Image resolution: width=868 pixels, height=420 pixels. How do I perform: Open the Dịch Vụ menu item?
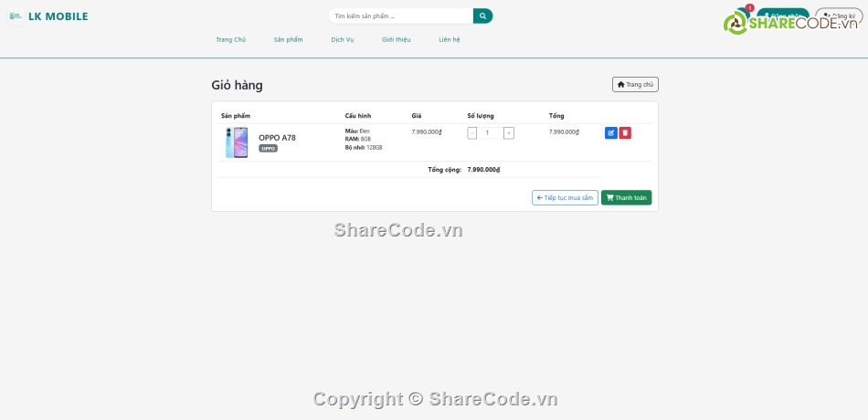pyautogui.click(x=343, y=40)
